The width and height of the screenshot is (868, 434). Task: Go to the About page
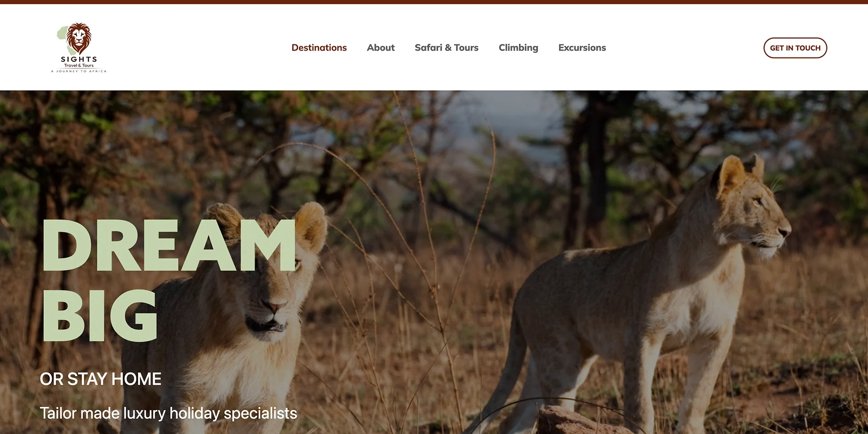[380, 48]
